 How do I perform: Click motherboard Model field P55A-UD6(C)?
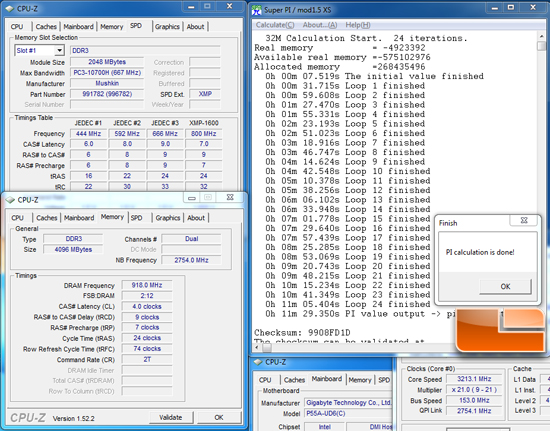[x=348, y=413]
